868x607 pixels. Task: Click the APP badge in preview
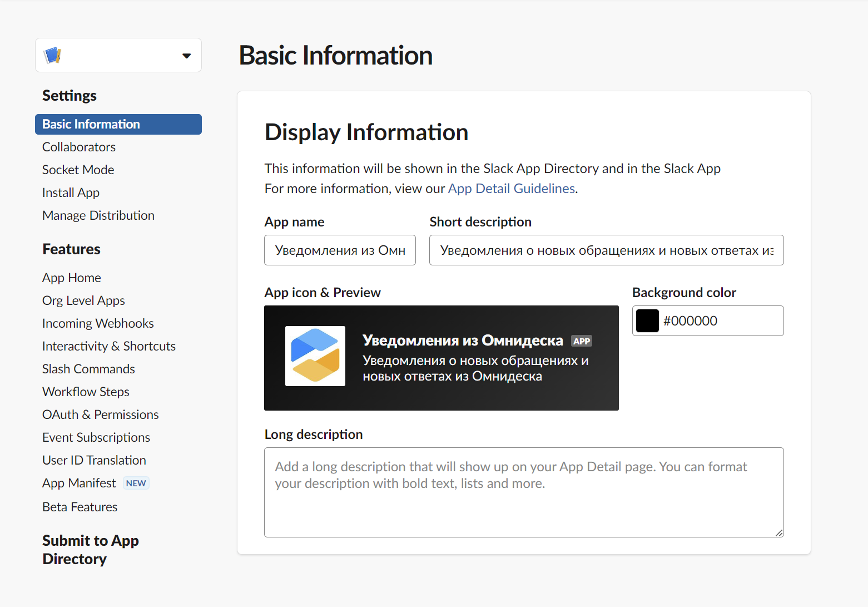pyautogui.click(x=582, y=341)
